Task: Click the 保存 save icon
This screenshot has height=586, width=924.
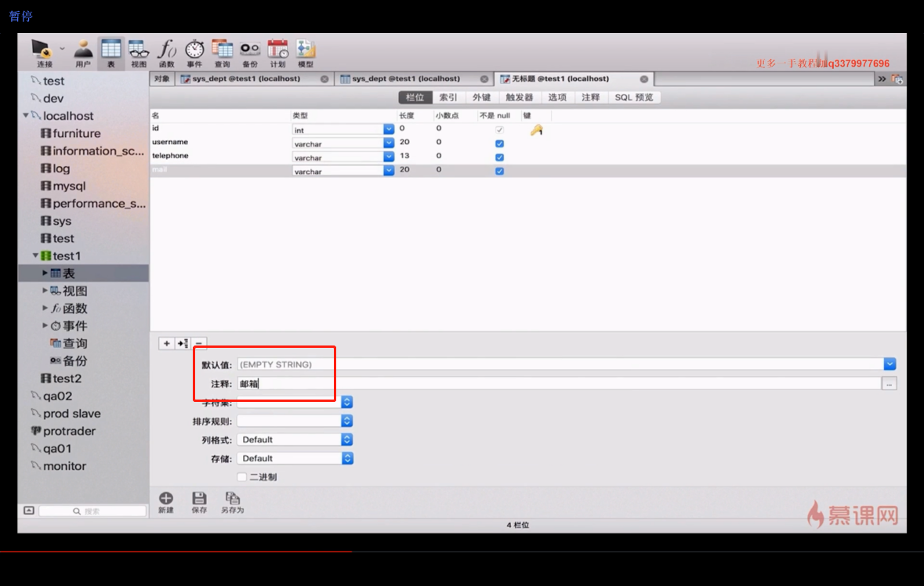Action: (x=199, y=502)
